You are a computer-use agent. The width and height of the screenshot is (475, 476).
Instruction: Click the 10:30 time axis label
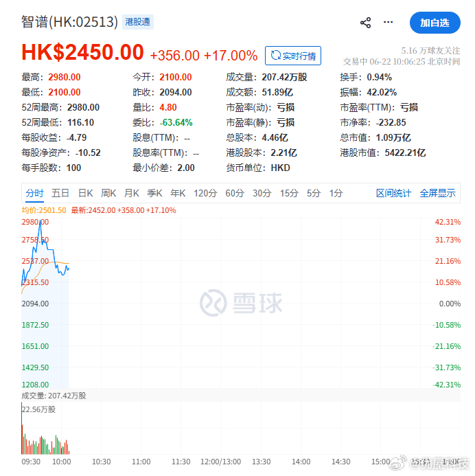point(102,462)
